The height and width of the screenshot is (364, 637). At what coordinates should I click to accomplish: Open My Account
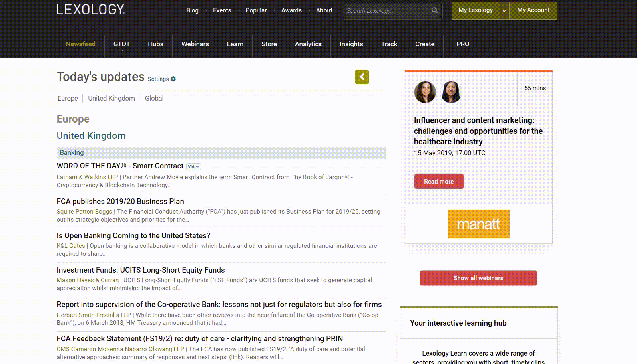click(533, 10)
